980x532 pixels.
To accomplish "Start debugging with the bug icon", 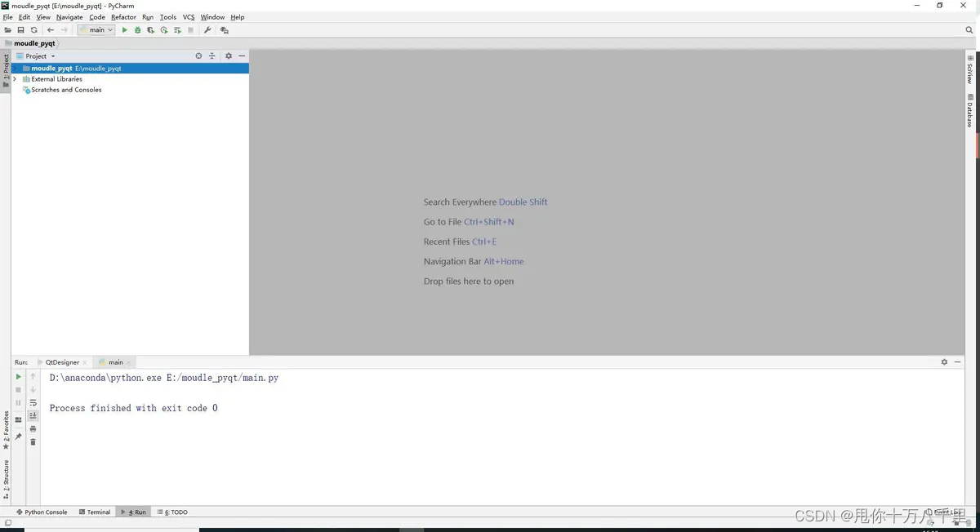I will coord(137,30).
